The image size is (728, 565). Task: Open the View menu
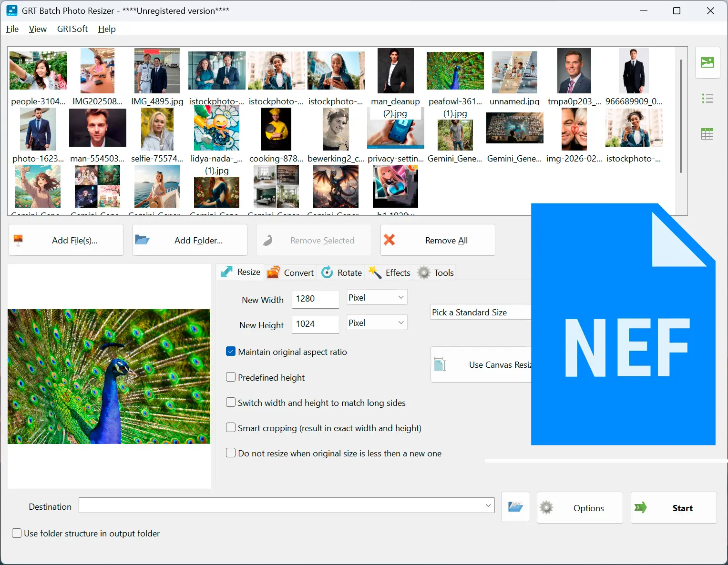point(38,29)
